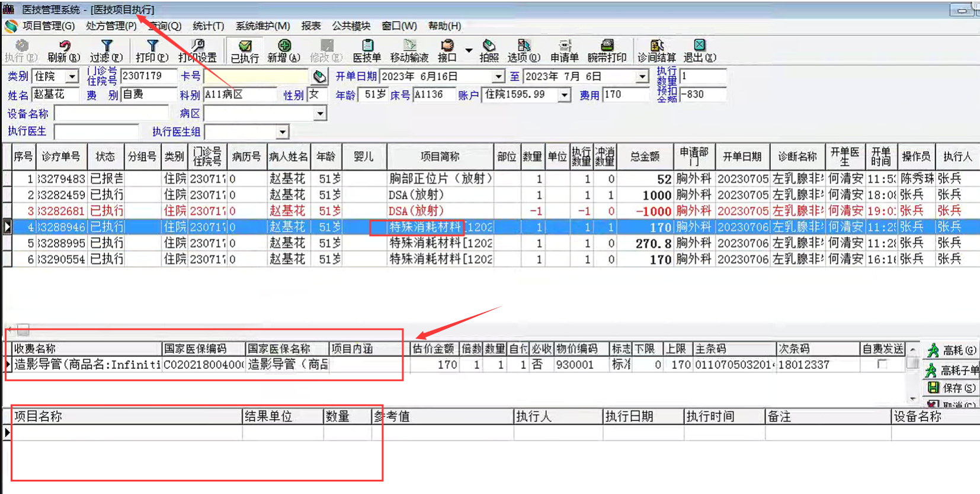Toggle the 自费发送 checkbox for 造影导管 row
The height and width of the screenshot is (494, 980).
882,364
